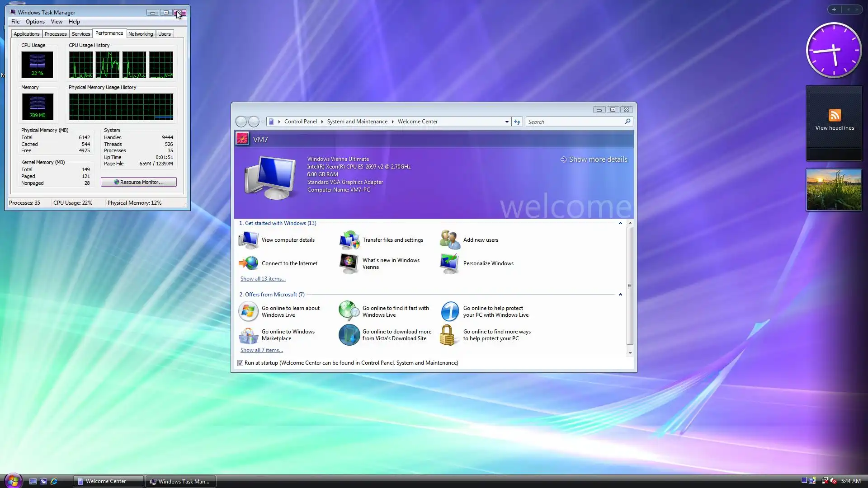Click the padlock protect your PC icon

(x=448, y=335)
